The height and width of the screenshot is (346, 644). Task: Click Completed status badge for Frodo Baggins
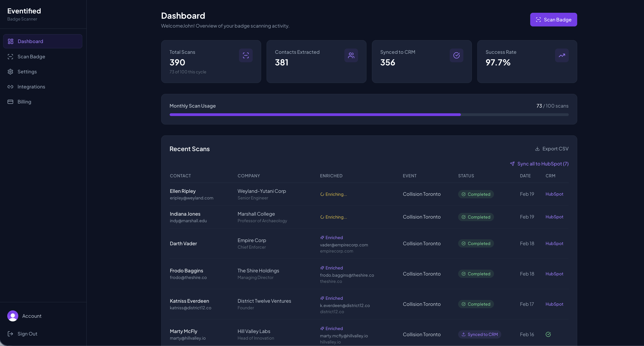[x=476, y=274]
